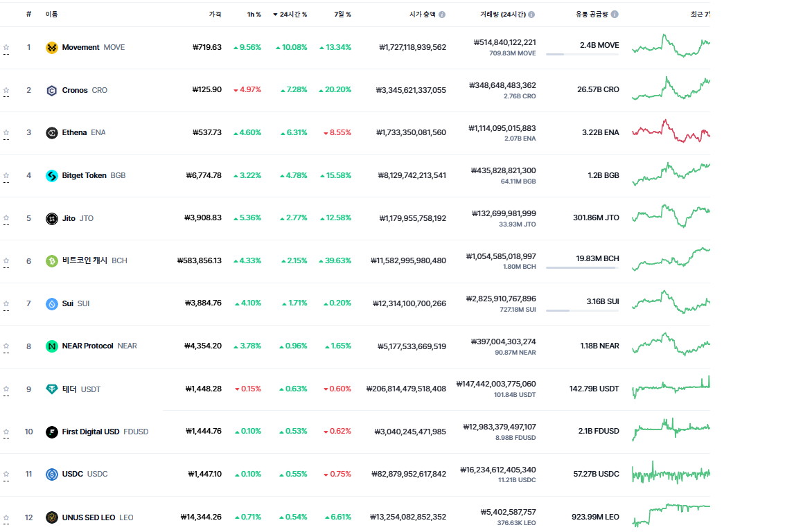Toggle UNUS SED LEO watchlist star
785x532 pixels.
6,517
